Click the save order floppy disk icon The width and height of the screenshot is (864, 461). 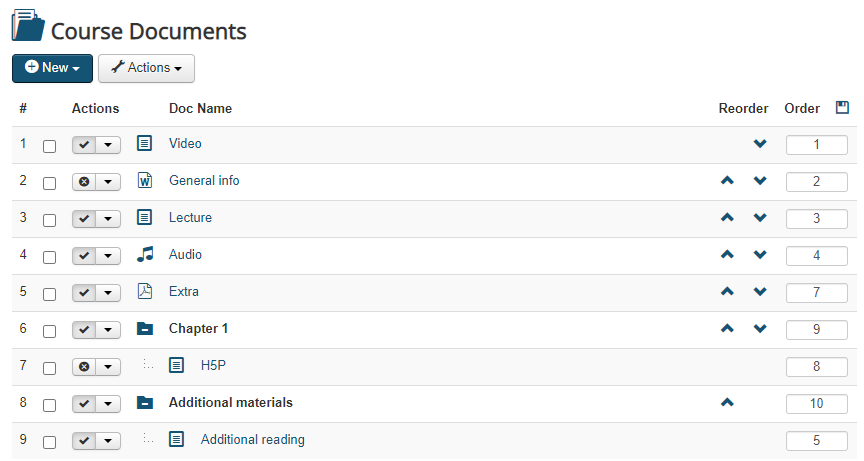pyautogui.click(x=842, y=108)
